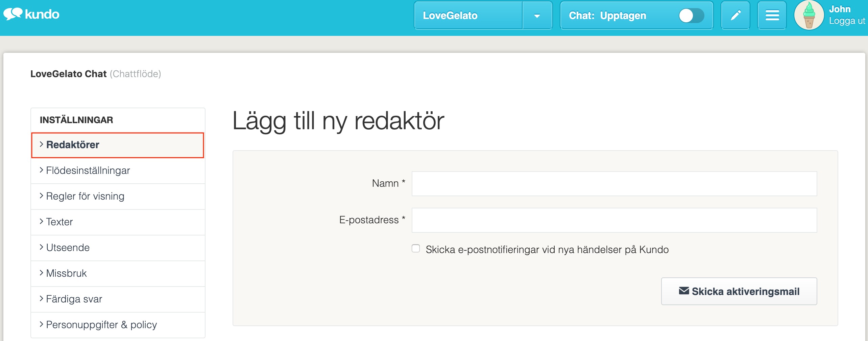Click the ice cream profile avatar
Viewport: 868px width, 341px height.
(809, 16)
